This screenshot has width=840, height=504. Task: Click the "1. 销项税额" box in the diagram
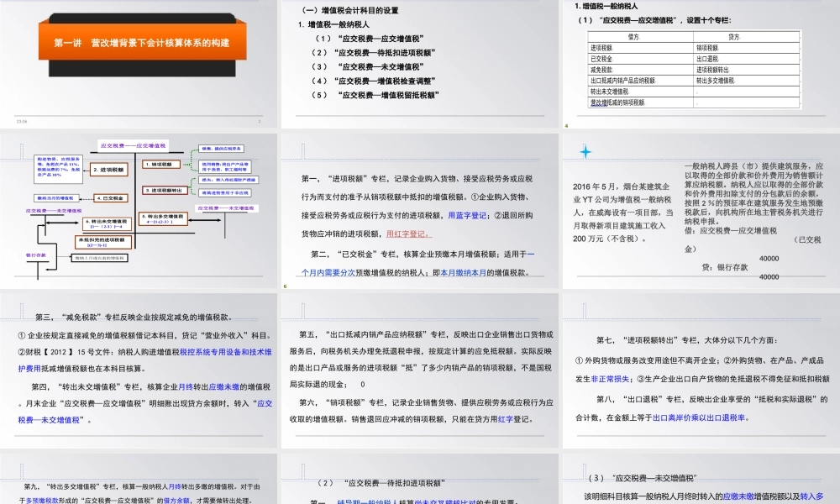coord(160,164)
